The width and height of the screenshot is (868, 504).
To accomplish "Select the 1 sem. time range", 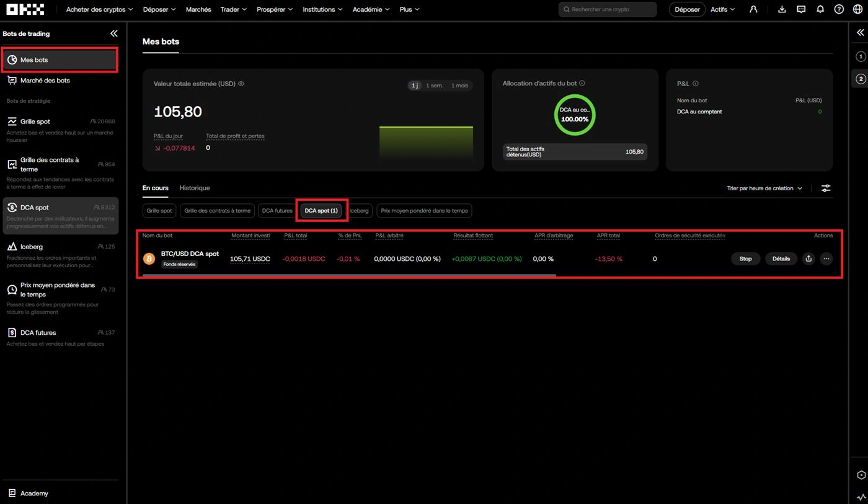I will click(434, 86).
